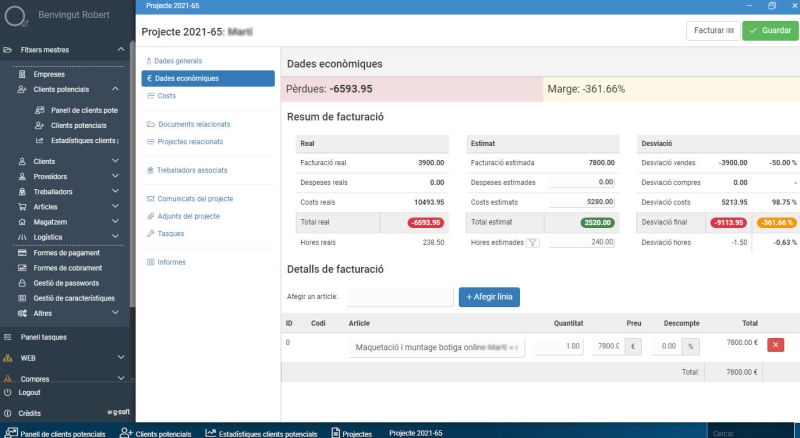800x438 pixels.
Task: Click the Logout power icon
Action: (x=8, y=394)
